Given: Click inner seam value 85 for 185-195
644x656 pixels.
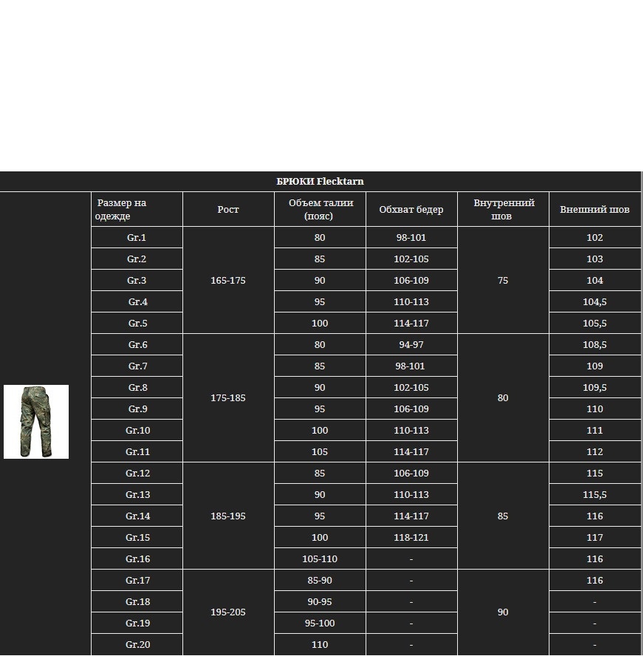Looking at the screenshot, I should 503,516.
